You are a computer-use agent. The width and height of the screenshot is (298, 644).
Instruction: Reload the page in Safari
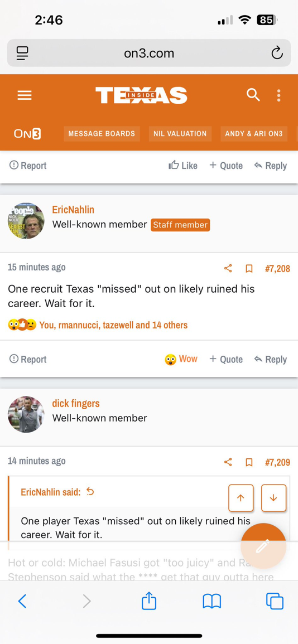[x=277, y=53]
